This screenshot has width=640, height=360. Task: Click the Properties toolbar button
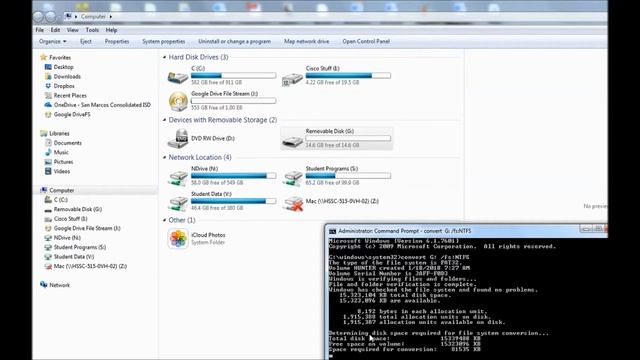117,41
